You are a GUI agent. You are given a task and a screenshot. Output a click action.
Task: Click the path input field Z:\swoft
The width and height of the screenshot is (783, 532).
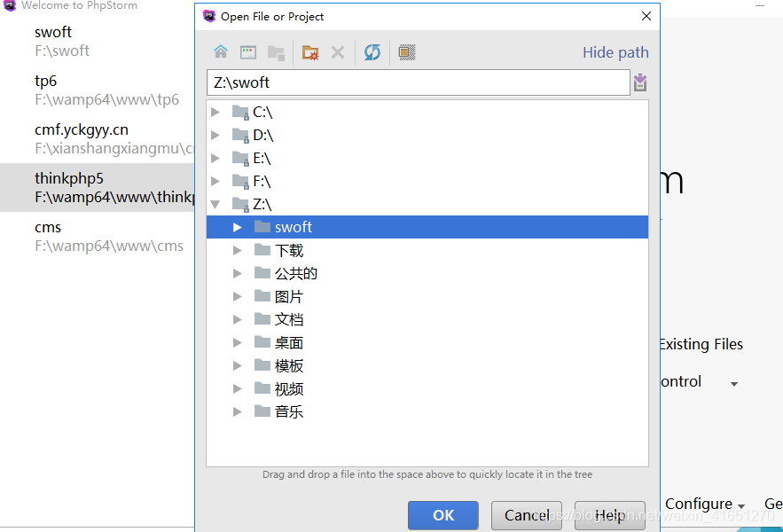tap(418, 82)
